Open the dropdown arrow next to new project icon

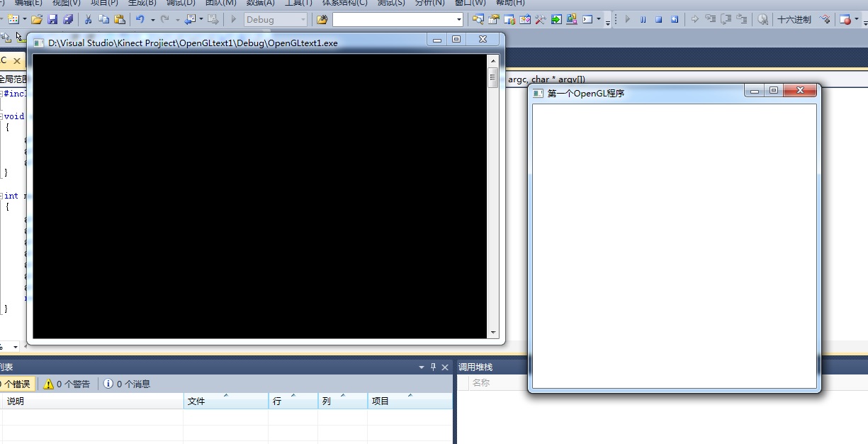click(25, 19)
